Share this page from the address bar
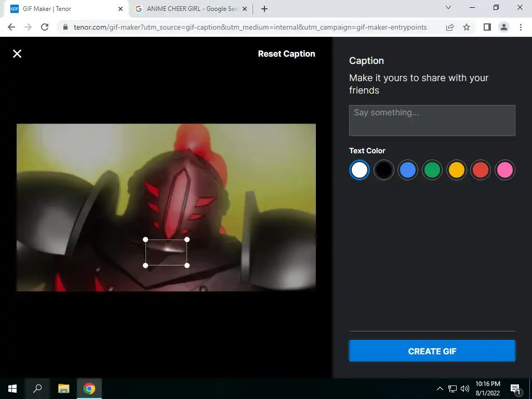 (450, 27)
